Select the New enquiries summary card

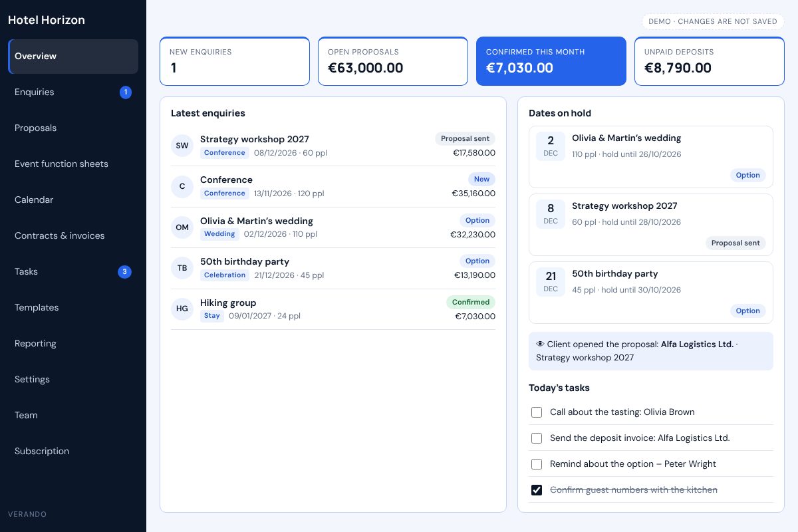coord(235,61)
